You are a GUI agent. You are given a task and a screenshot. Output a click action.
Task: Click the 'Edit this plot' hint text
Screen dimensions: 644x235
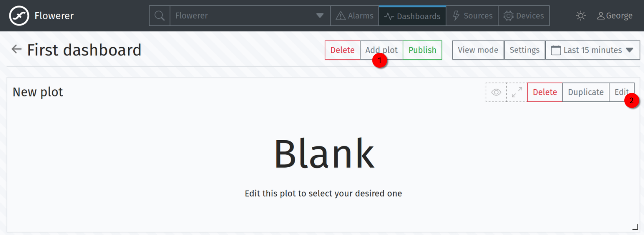point(323,193)
